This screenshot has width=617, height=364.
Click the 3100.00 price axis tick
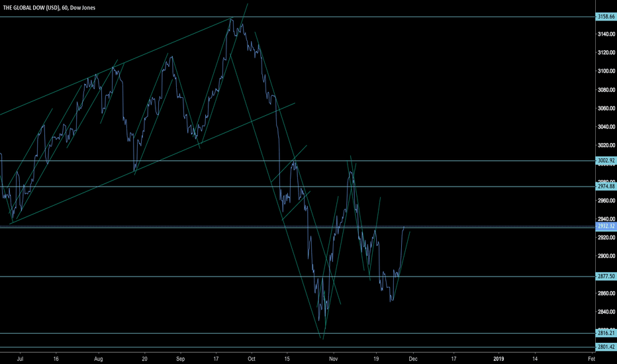606,71
